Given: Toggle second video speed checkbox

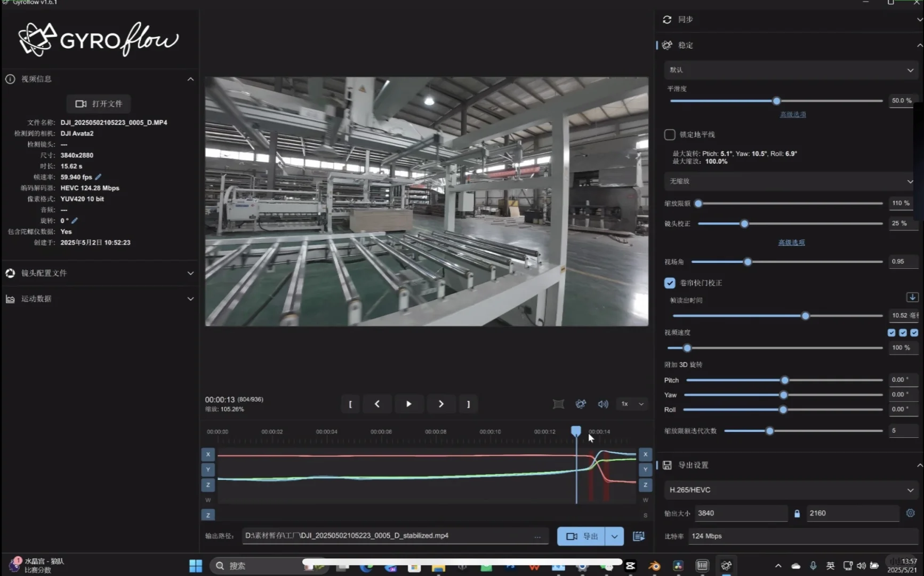Looking at the screenshot, I should pyautogui.click(x=903, y=333).
